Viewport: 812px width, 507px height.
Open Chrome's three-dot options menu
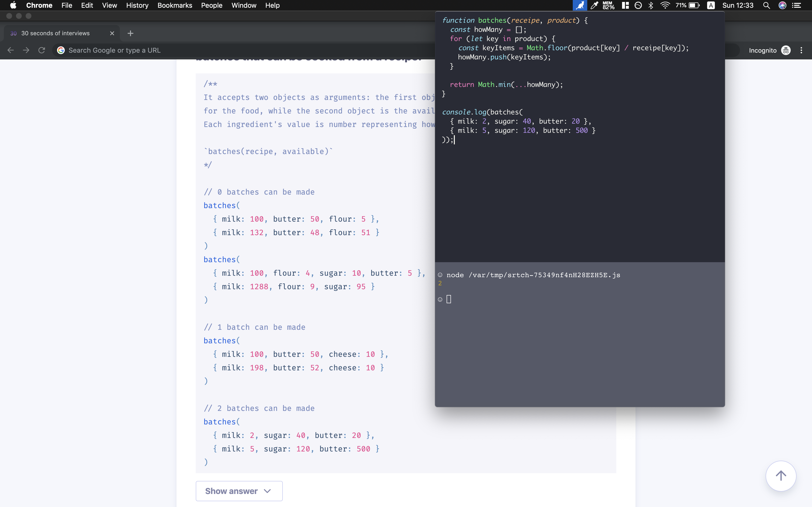[x=801, y=50]
